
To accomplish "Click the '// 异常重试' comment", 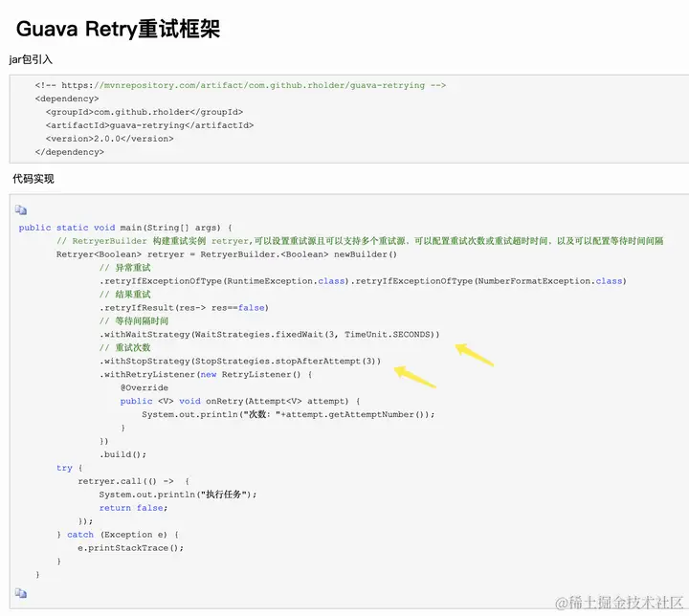I will tap(124, 268).
